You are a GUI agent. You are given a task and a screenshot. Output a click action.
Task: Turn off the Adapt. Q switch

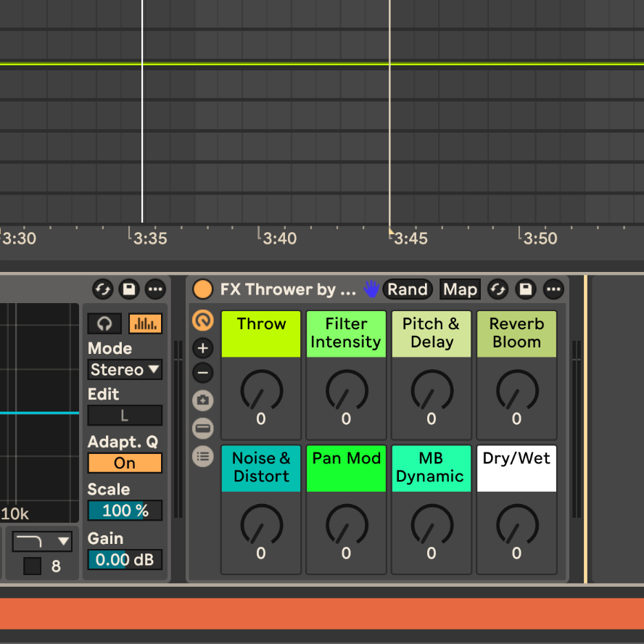[x=125, y=463]
